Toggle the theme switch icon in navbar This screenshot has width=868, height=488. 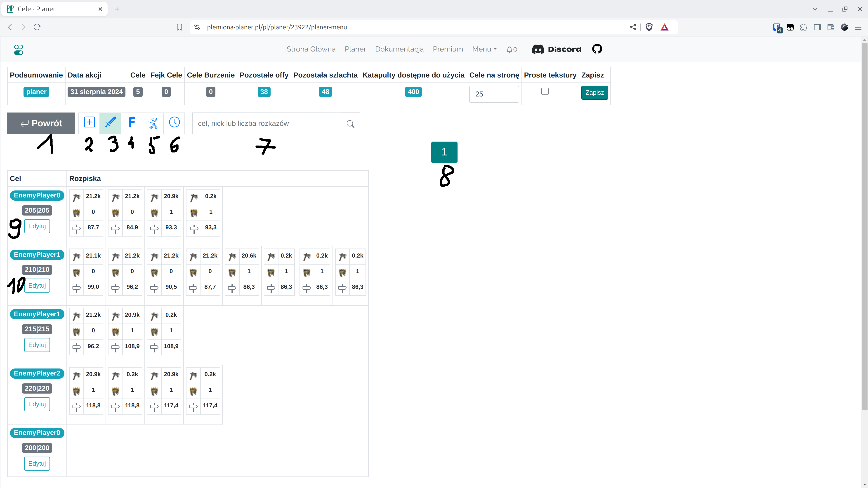pyautogui.click(x=19, y=49)
